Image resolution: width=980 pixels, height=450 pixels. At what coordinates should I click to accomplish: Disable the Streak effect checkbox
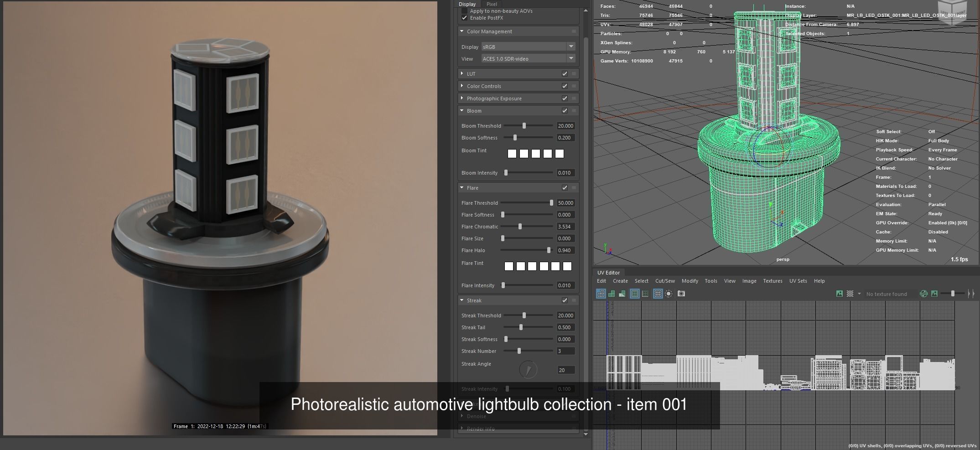click(565, 300)
